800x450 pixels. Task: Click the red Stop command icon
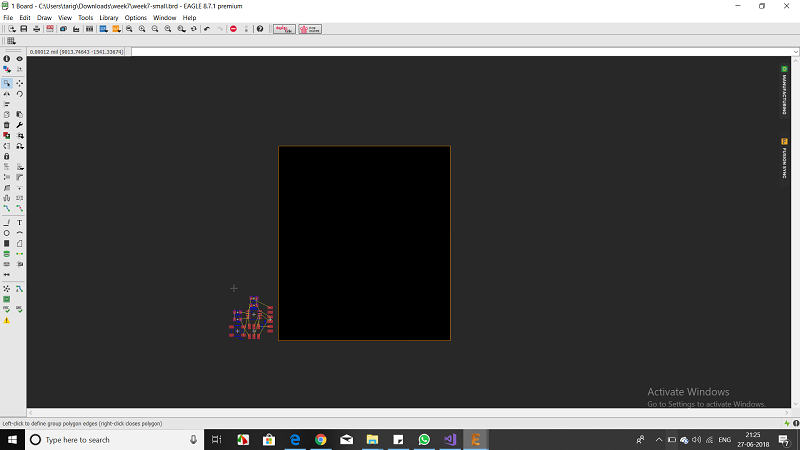coord(233,29)
